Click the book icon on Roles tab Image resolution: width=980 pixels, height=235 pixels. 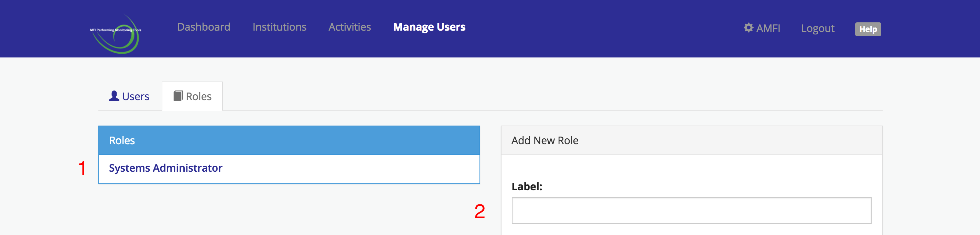[x=178, y=96]
